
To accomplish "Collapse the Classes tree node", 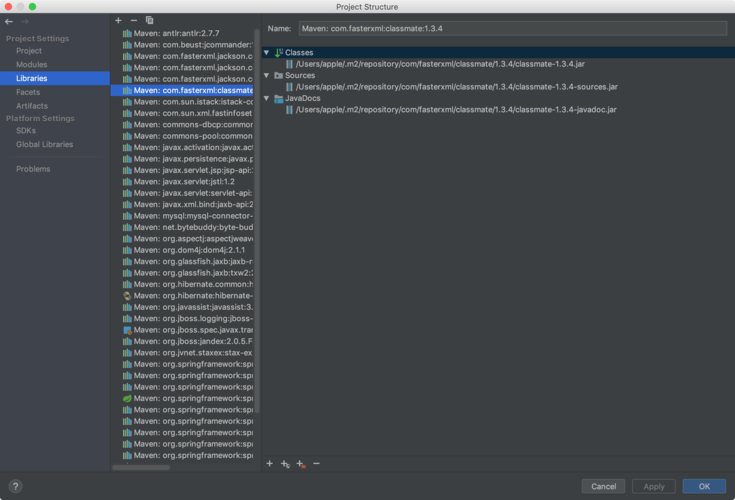I will click(267, 52).
